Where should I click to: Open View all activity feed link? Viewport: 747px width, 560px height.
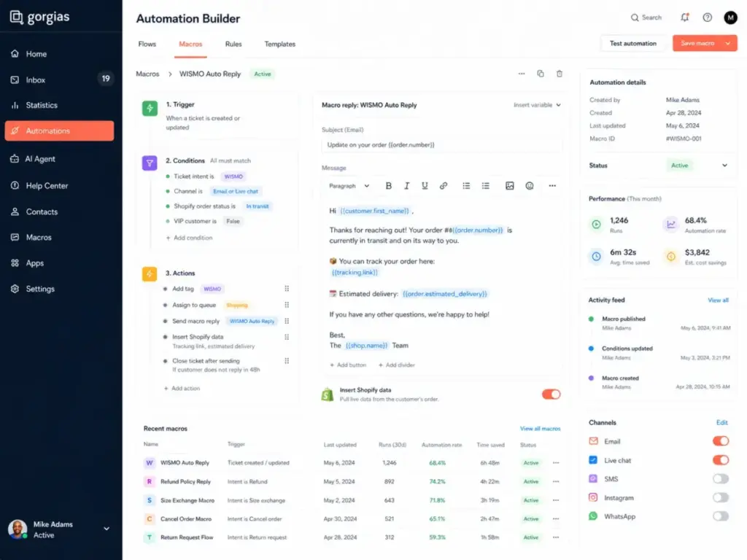(x=719, y=300)
